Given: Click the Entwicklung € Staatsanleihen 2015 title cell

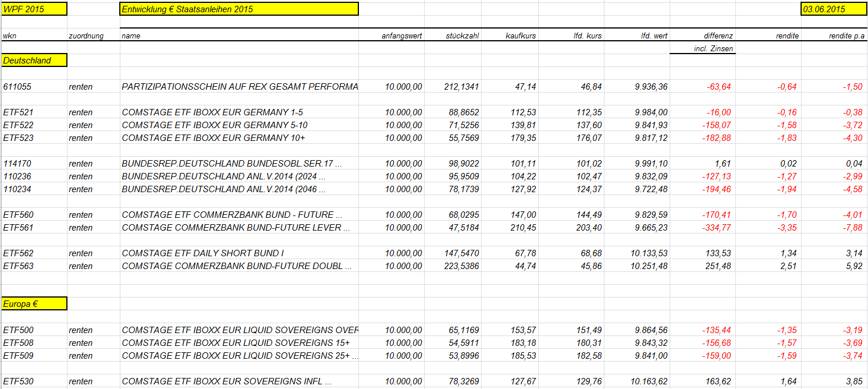Looking at the screenshot, I should tap(239, 9).
